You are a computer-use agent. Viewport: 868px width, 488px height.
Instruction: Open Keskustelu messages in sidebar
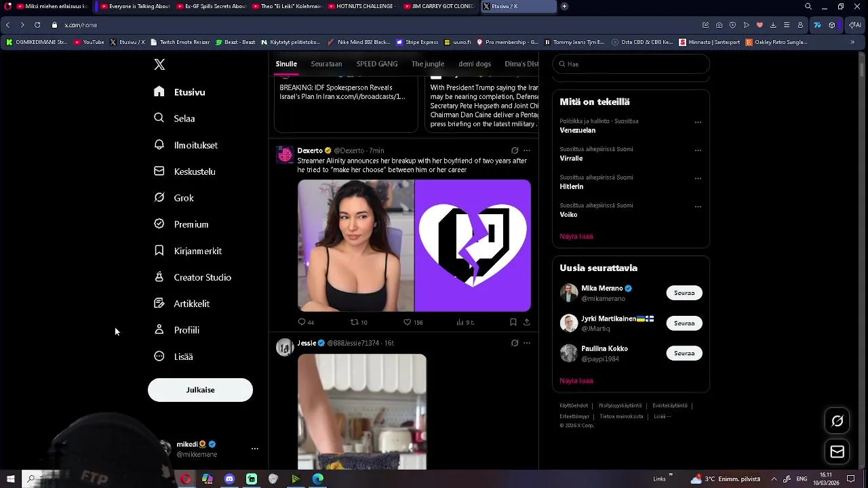(x=184, y=171)
